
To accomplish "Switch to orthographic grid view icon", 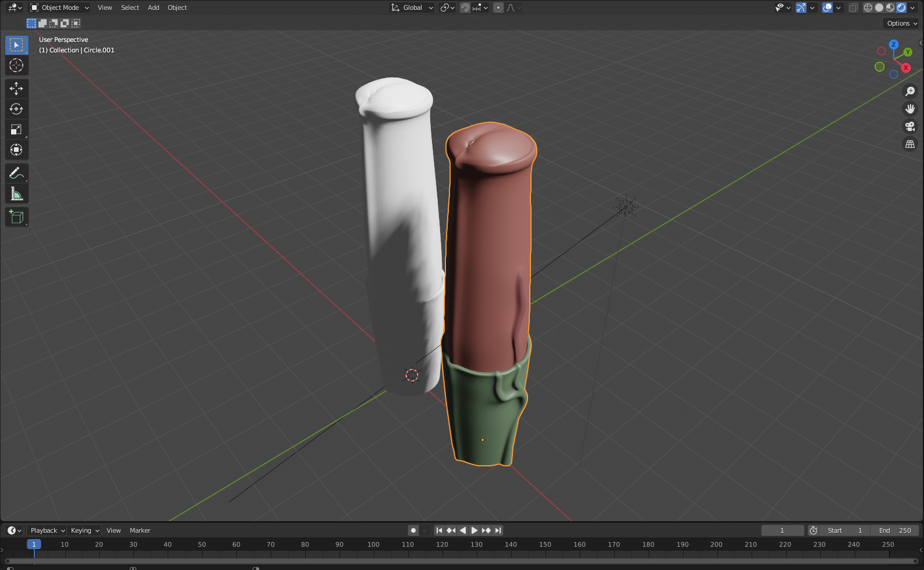I will coord(909,144).
